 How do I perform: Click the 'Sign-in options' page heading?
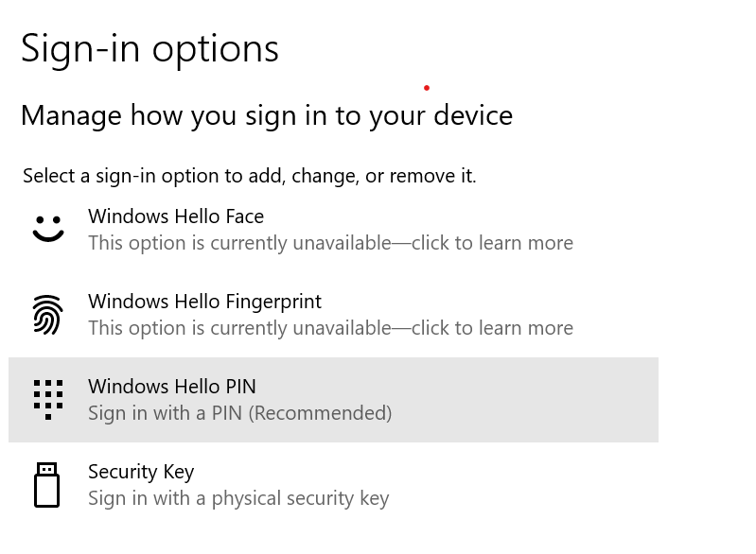pos(149,48)
